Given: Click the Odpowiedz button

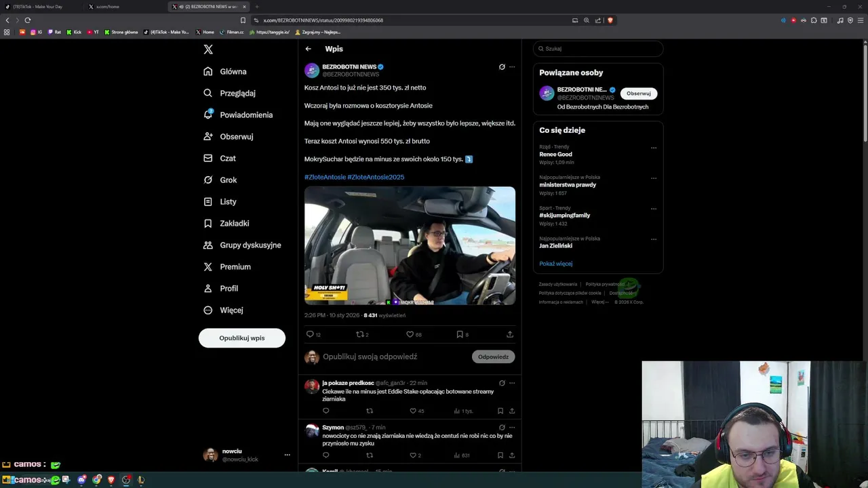Looking at the screenshot, I should tap(493, 357).
